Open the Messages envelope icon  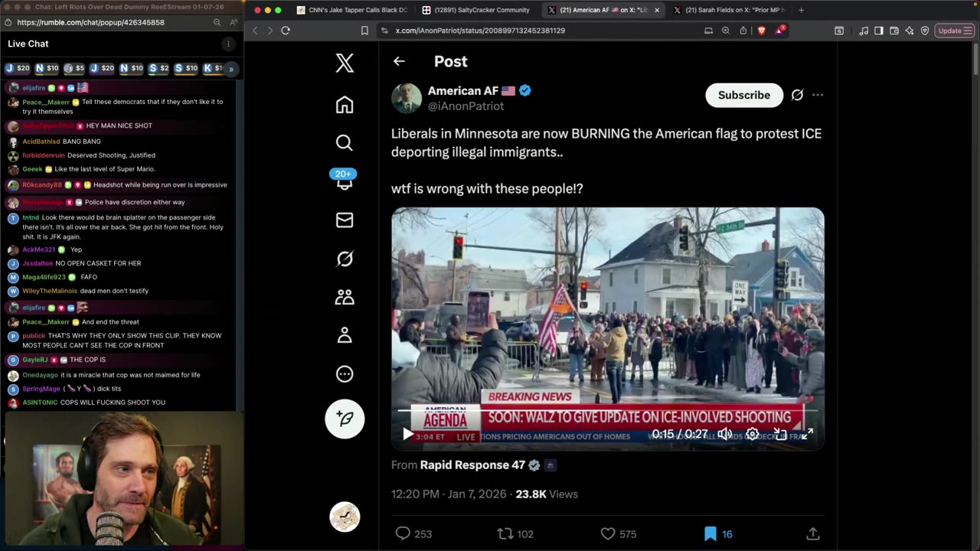click(345, 220)
